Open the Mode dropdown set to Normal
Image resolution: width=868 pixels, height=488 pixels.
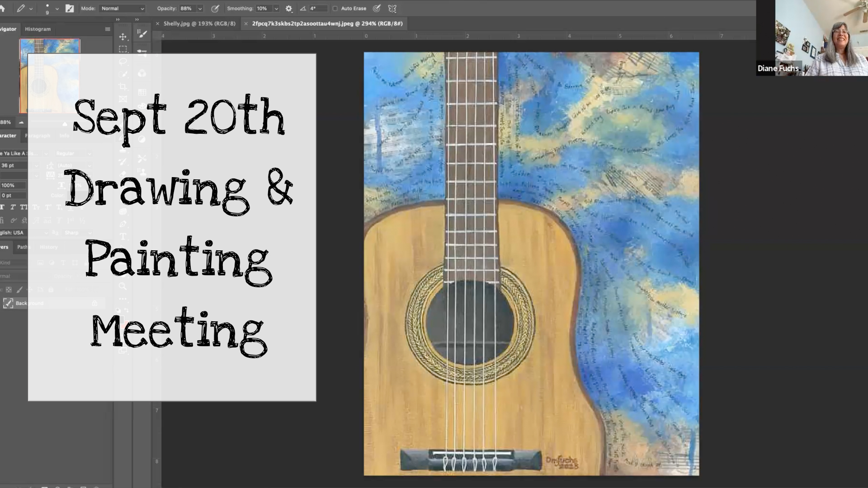point(122,9)
